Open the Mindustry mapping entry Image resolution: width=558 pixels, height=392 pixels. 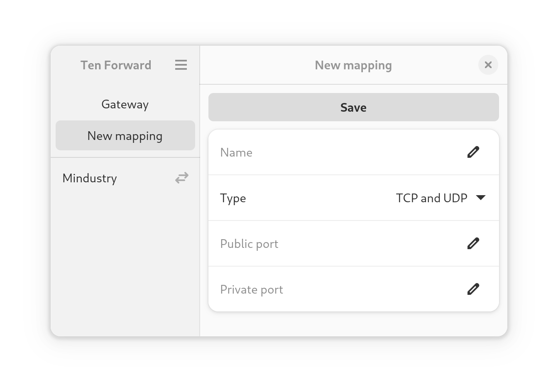click(125, 178)
